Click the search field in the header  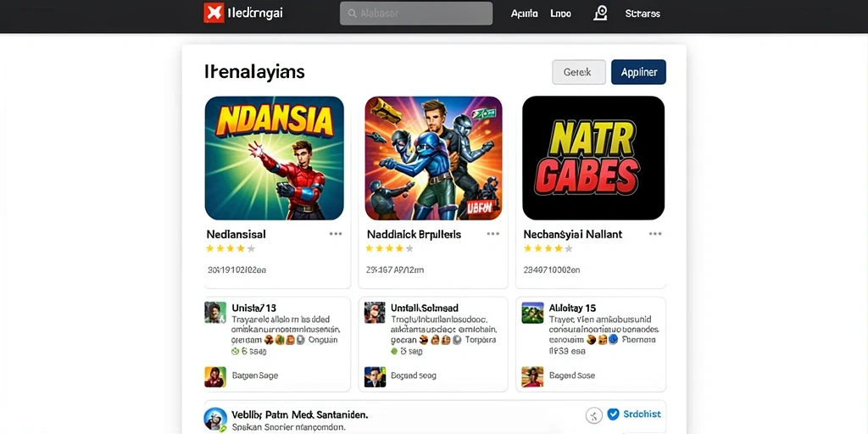click(x=415, y=14)
